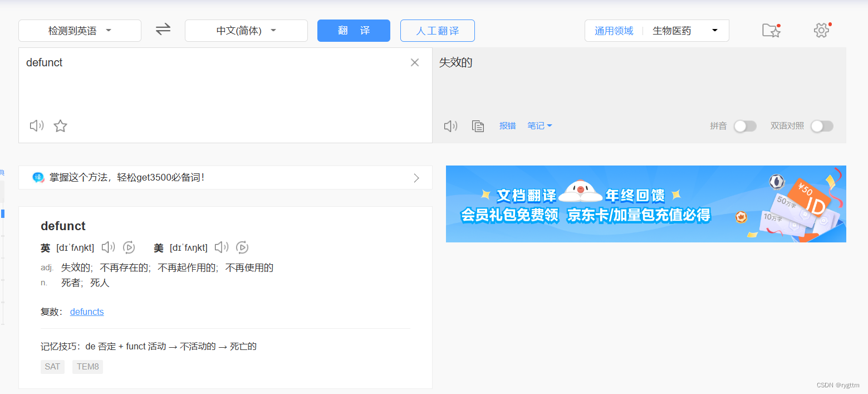Open the saved translations folder

(771, 31)
